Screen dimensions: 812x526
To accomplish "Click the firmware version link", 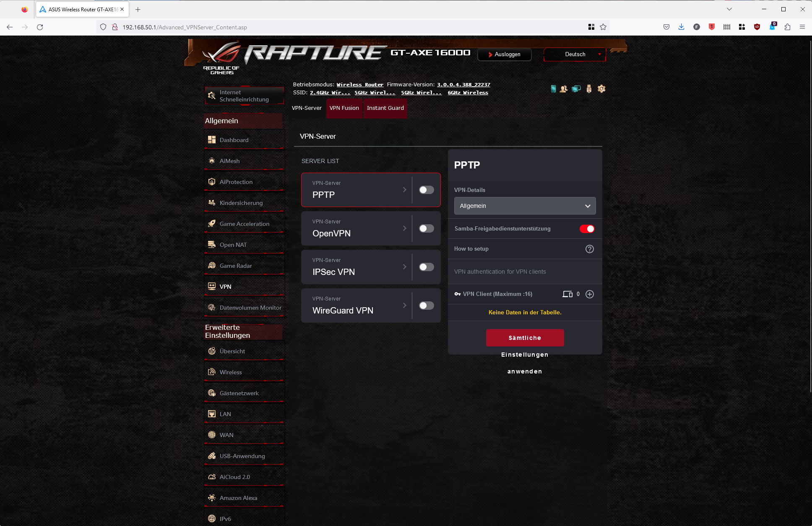I will pyautogui.click(x=463, y=85).
